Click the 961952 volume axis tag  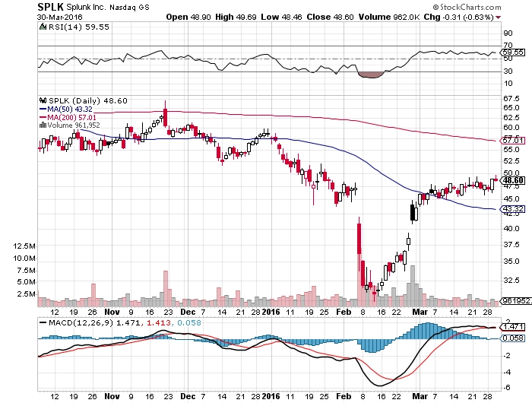(515, 301)
